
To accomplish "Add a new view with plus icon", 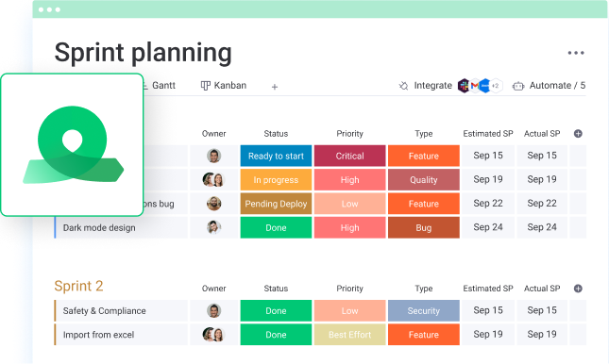I will pos(275,87).
